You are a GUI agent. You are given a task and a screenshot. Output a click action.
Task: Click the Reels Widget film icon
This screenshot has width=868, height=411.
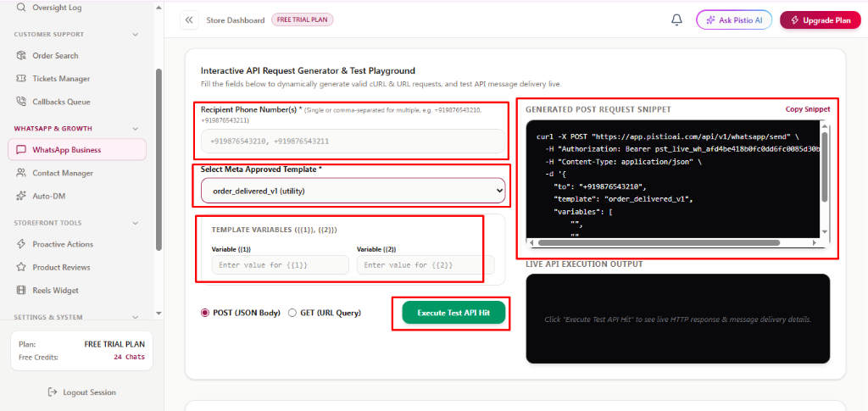pos(21,291)
